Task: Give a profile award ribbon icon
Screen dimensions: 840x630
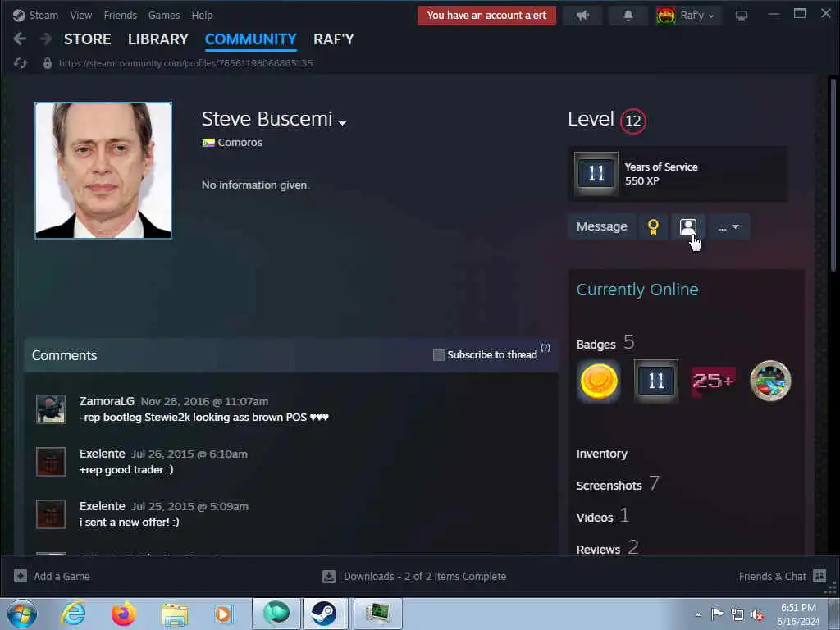Action: (653, 226)
